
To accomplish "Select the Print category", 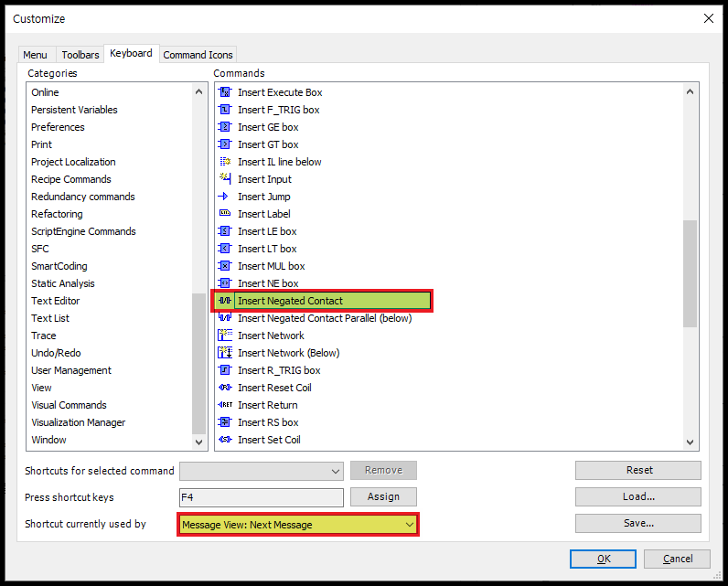I will point(42,144).
